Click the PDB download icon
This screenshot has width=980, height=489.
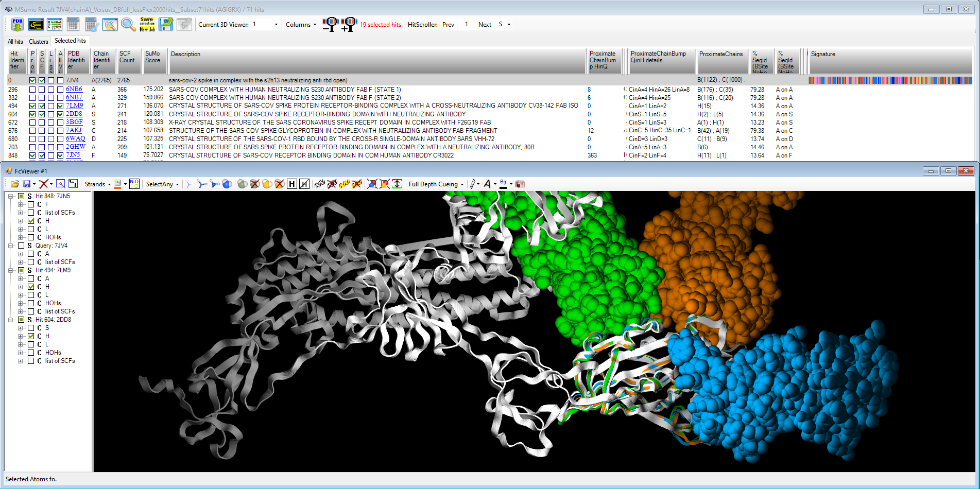pyautogui.click(x=18, y=24)
